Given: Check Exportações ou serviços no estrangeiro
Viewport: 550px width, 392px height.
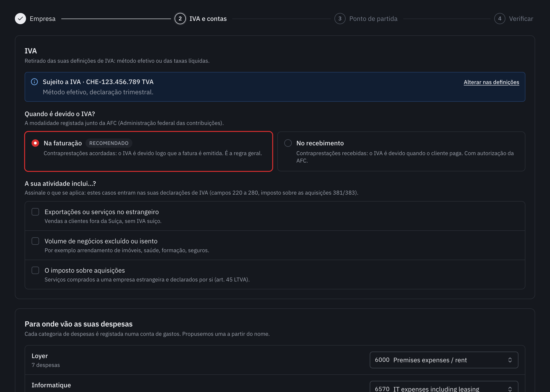Looking at the screenshot, I should click(35, 212).
